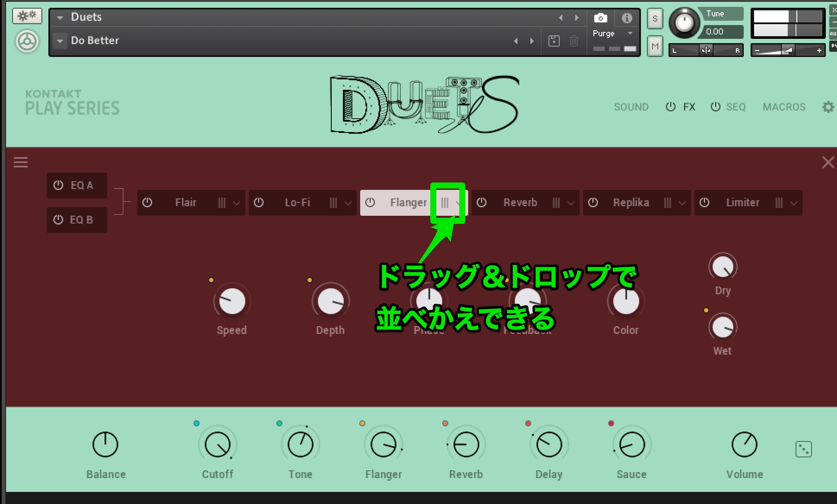Toggle the Reverb effect power button
Screen dimensions: 837x504
[482, 202]
